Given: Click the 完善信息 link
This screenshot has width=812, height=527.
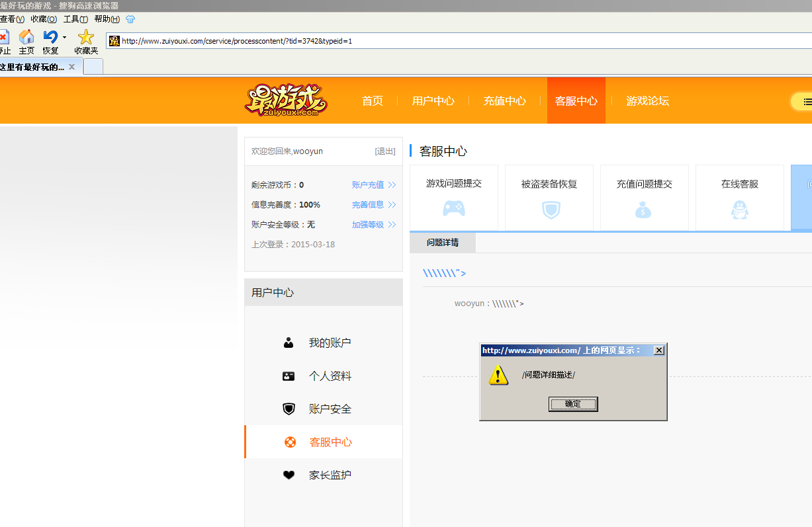Looking at the screenshot, I should 368,205.
